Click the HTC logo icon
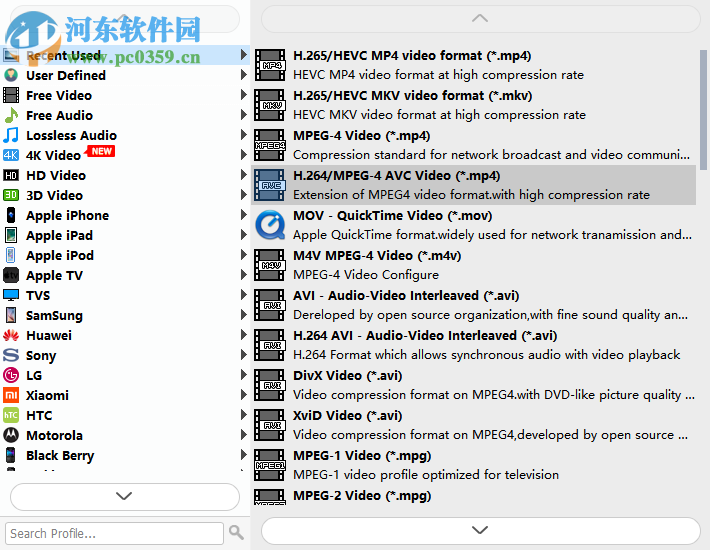The width and height of the screenshot is (710, 550). (11, 415)
